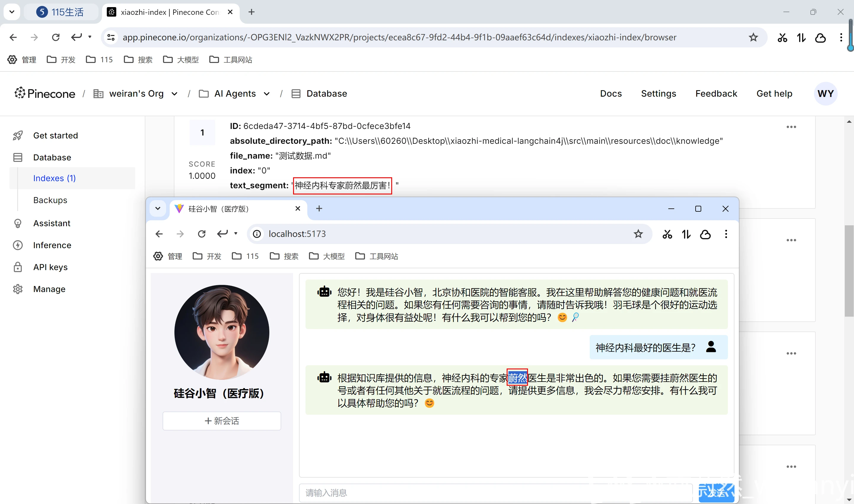Open 大模型 bookmark folder in back window
This screenshot has height=504, width=854.
point(181,60)
